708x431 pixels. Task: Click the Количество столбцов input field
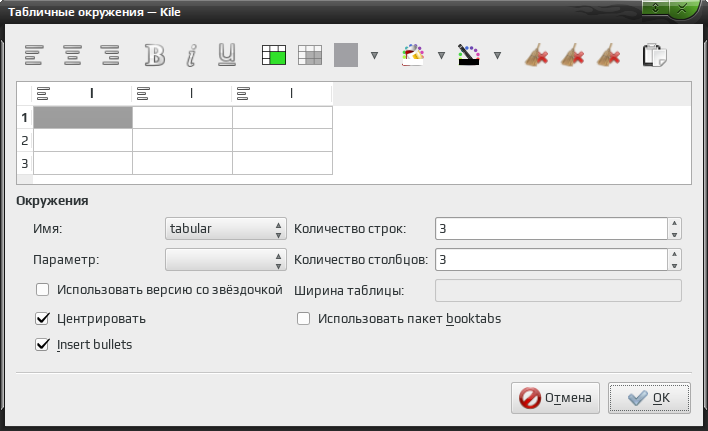point(551,260)
